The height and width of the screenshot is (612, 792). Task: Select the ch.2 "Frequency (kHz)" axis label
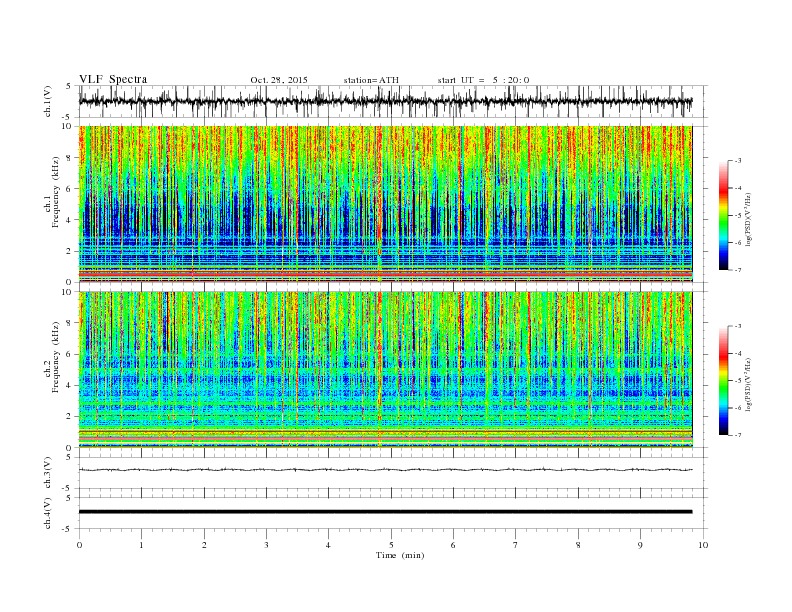(x=56, y=356)
